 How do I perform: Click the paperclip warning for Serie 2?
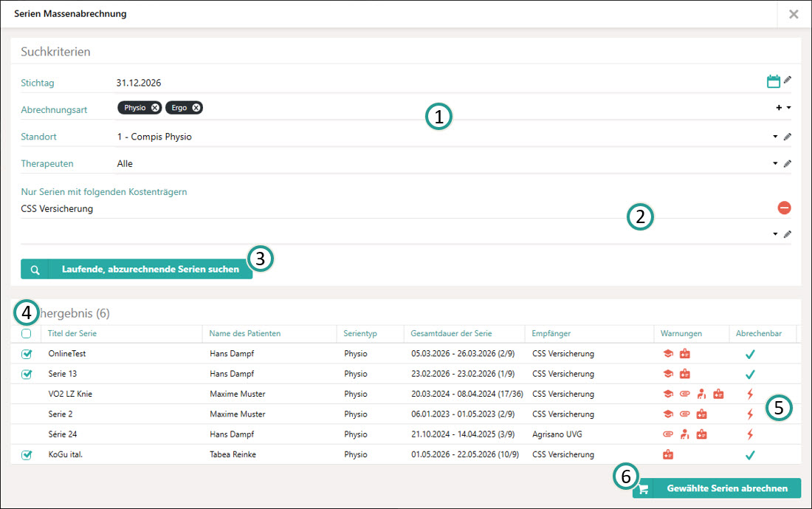pyautogui.click(x=684, y=414)
